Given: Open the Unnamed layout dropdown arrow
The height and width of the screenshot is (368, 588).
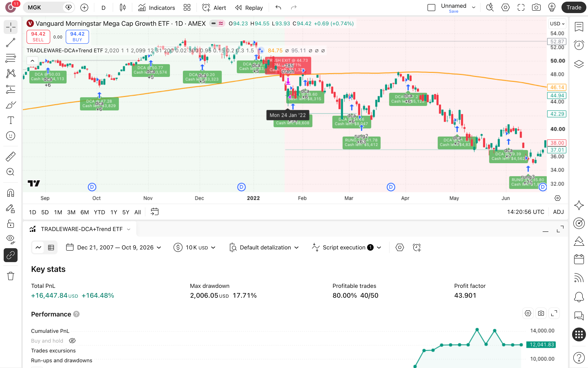Looking at the screenshot, I should [x=473, y=8].
